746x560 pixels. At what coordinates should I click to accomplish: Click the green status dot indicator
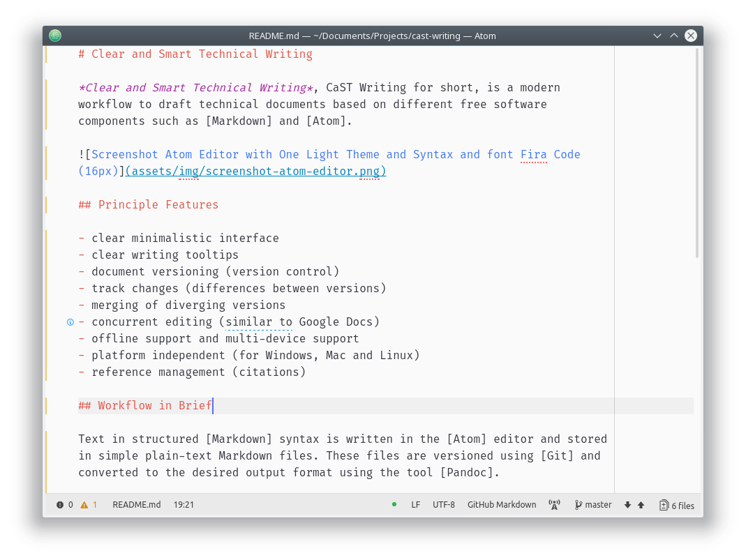[394, 504]
